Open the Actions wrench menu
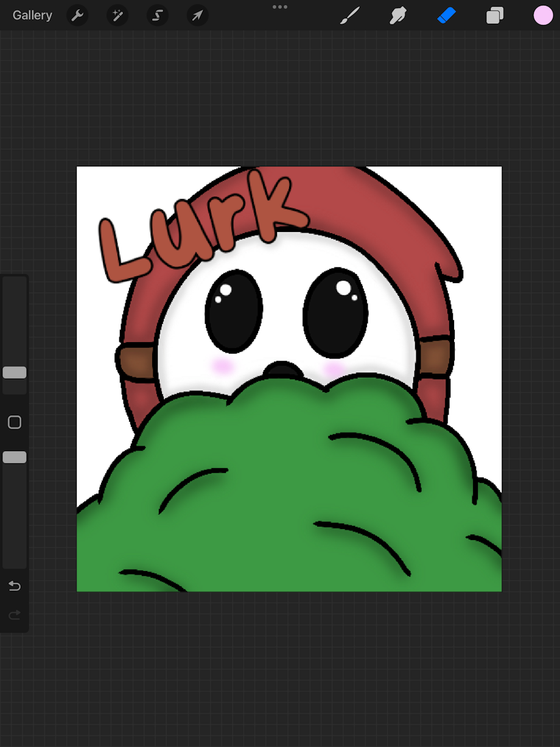 pyautogui.click(x=77, y=15)
